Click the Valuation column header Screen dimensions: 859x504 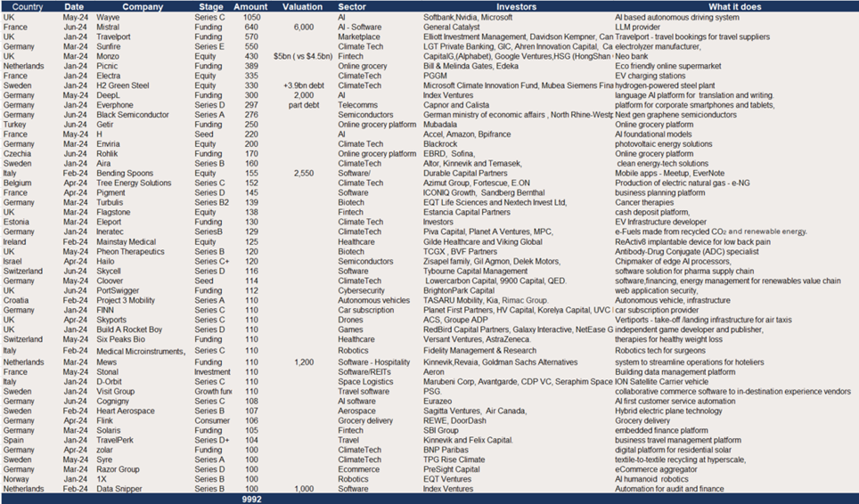click(302, 6)
